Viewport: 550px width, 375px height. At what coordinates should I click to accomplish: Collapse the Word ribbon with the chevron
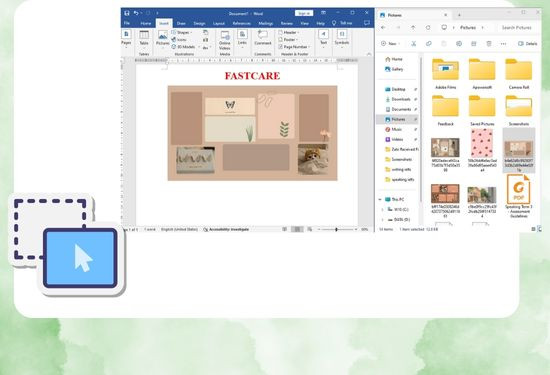[x=369, y=54]
